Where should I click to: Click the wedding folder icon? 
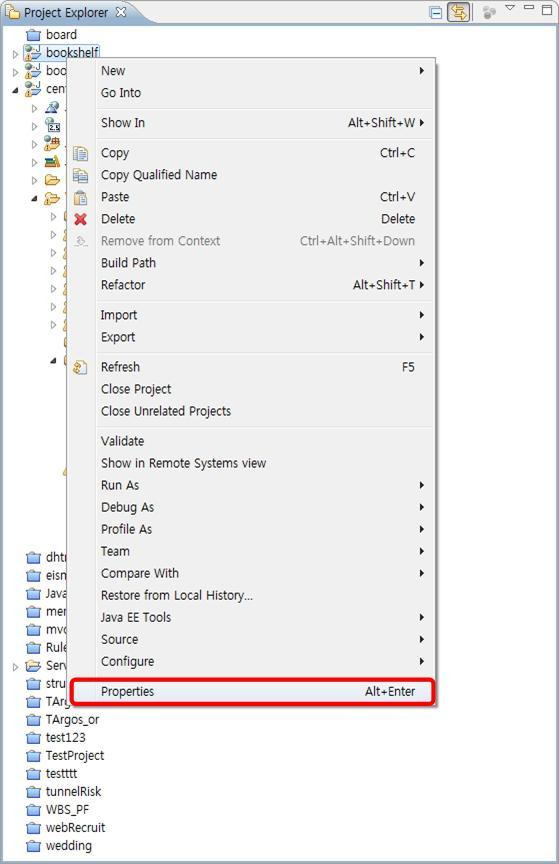tap(34, 846)
